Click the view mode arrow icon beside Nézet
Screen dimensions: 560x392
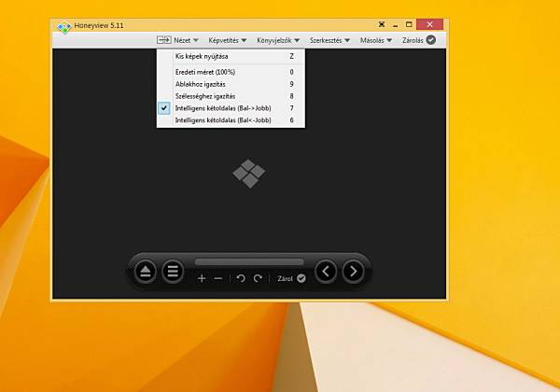tap(164, 40)
